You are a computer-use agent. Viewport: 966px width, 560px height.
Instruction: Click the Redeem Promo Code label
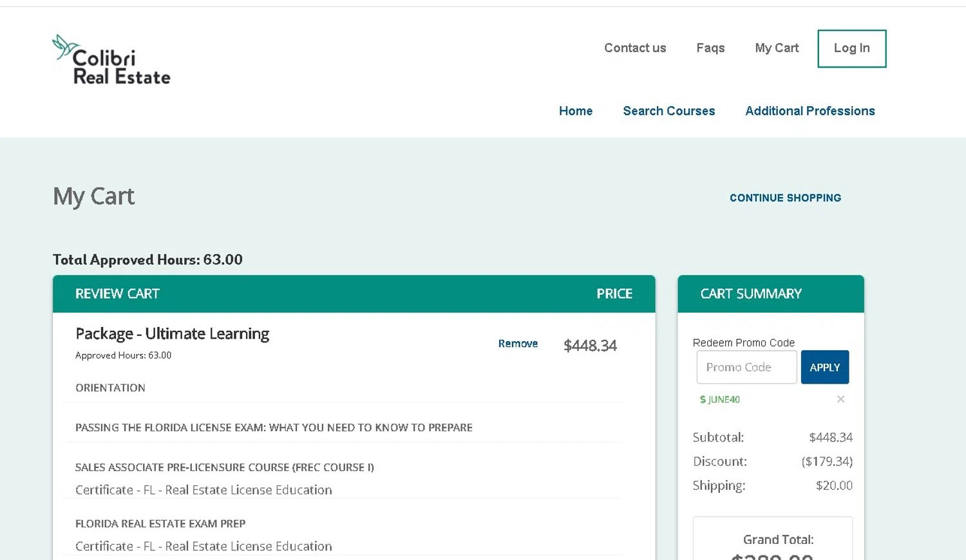[743, 342]
